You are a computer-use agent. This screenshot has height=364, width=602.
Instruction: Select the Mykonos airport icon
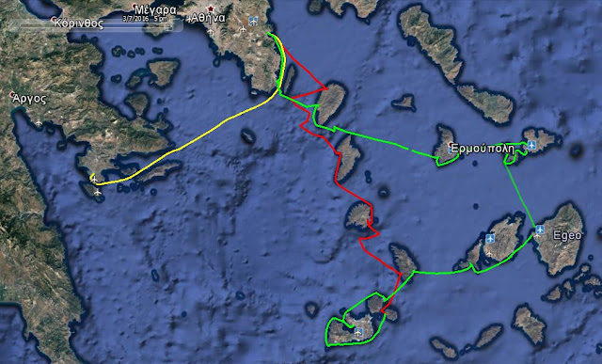(x=531, y=145)
